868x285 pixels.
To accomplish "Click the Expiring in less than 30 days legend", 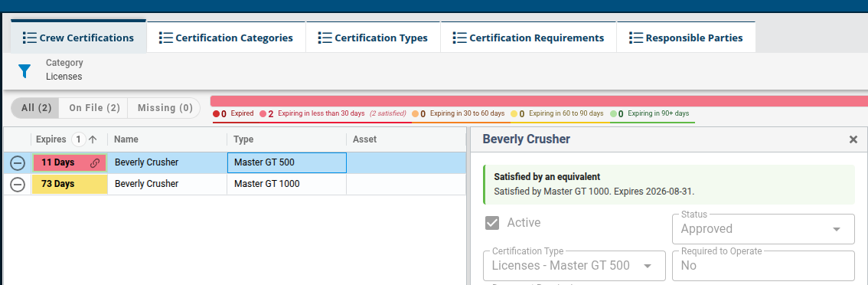I will click(x=332, y=113).
